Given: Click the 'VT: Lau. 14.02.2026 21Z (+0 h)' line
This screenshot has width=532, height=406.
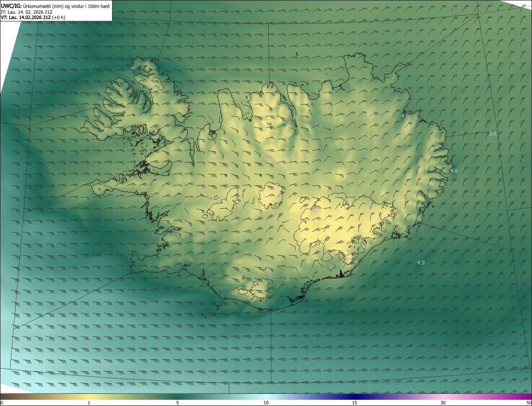Looking at the screenshot, I should (x=33, y=17).
